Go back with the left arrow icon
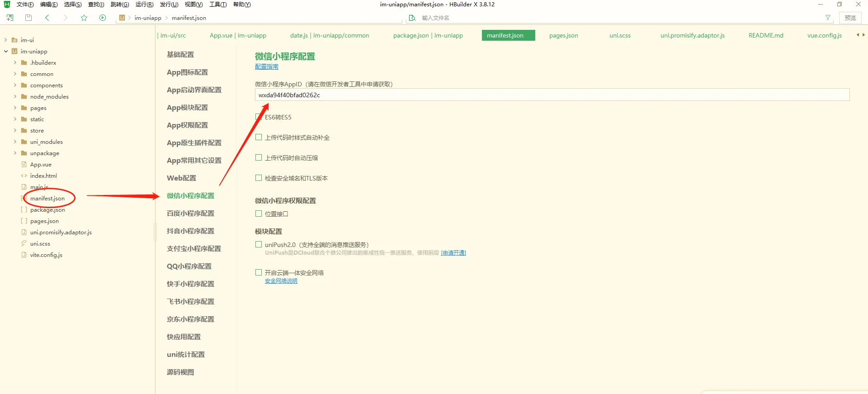Screen dimensions: 868x394 (x=47, y=18)
